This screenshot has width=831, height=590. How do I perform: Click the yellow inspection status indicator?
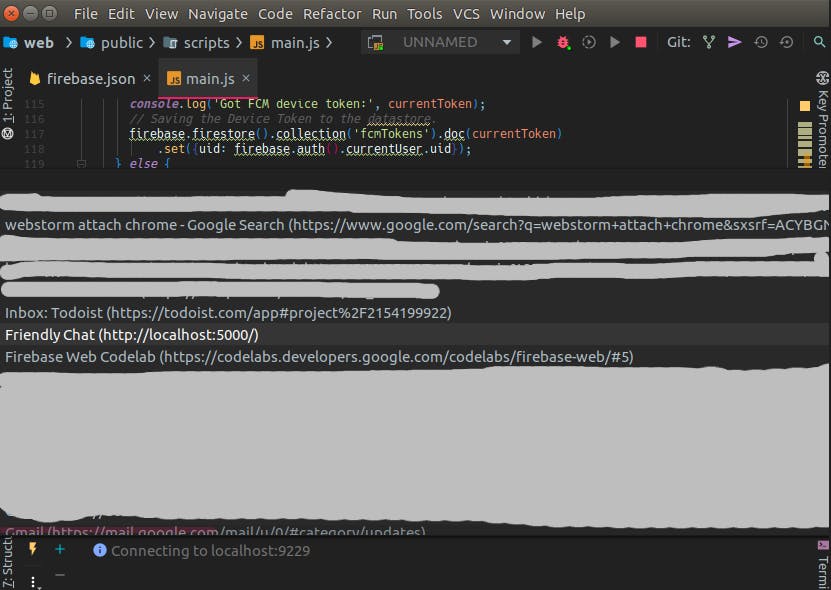click(805, 106)
